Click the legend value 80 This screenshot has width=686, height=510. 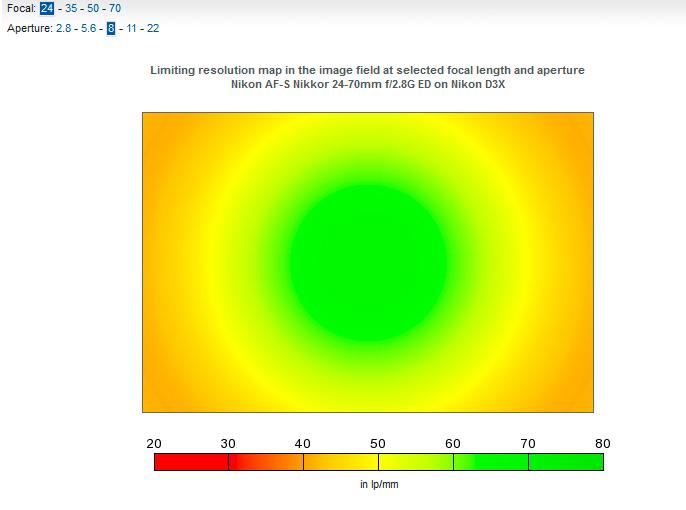tap(602, 444)
